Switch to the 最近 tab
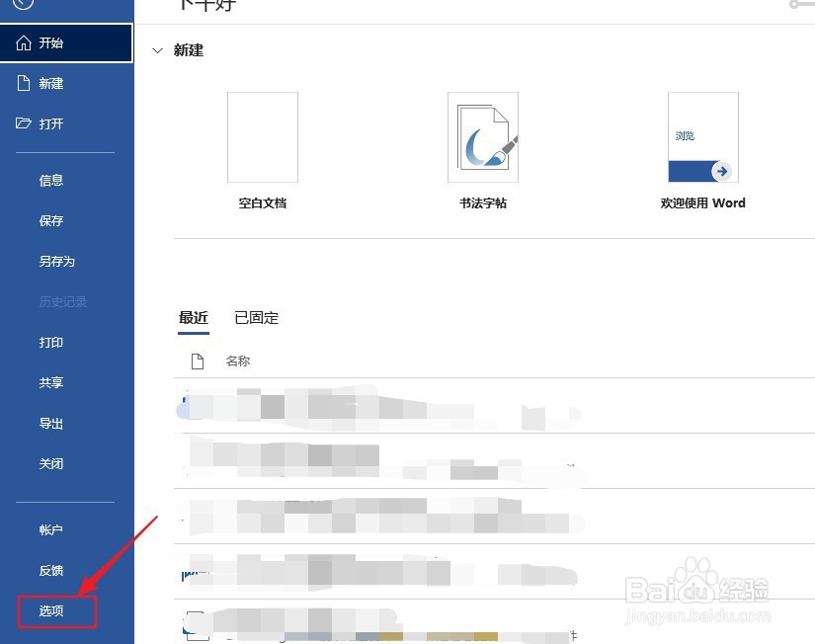815x644 pixels. click(194, 318)
